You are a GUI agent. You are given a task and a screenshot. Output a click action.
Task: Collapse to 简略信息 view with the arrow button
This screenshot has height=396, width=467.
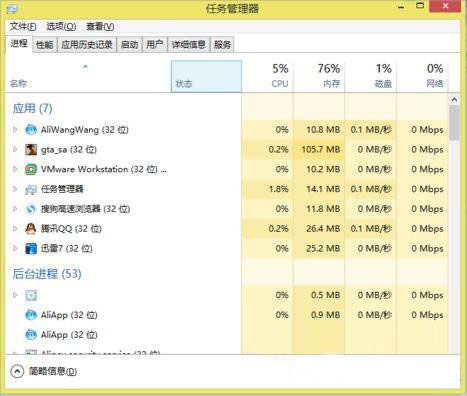17,371
